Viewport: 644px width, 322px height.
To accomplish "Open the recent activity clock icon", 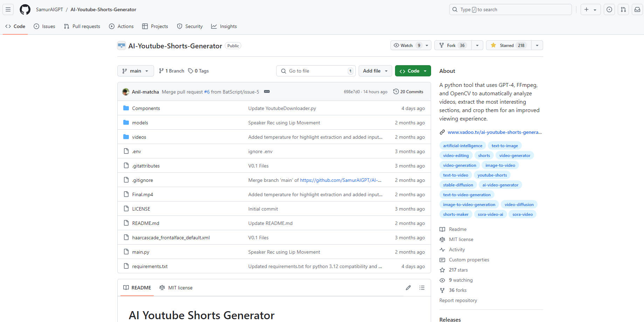I will pos(609,9).
